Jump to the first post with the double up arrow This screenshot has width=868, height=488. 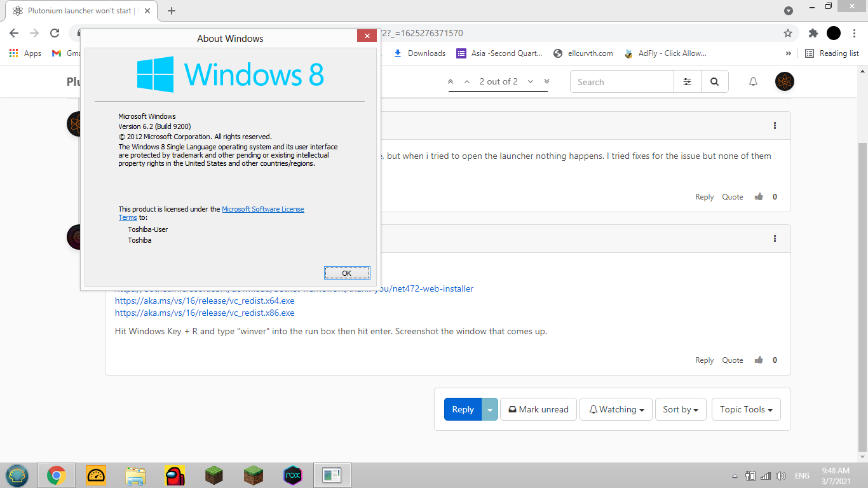(x=451, y=81)
